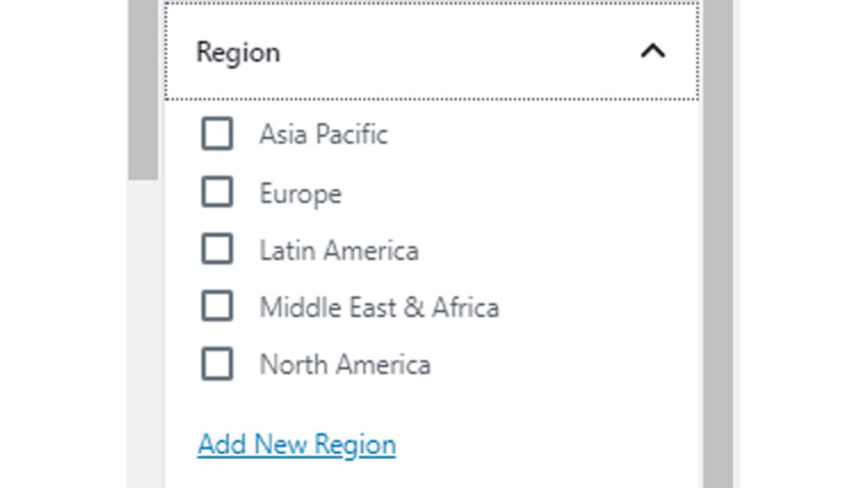Click the Middle East & Africa label
868x488 pixels.
click(379, 307)
